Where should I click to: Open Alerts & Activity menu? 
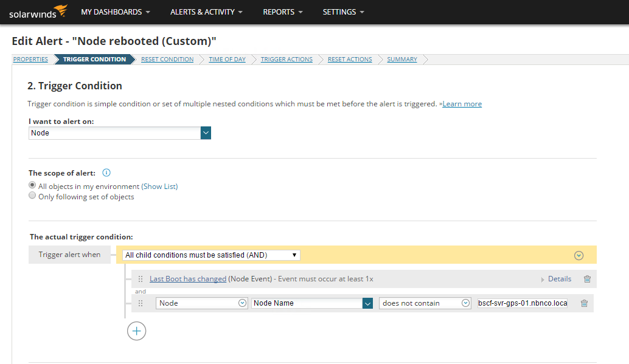pos(206,12)
